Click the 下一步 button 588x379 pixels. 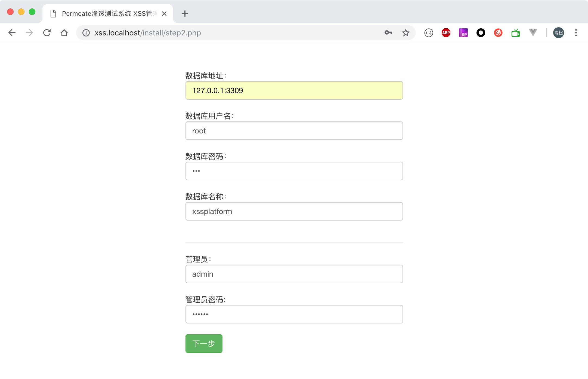coord(203,343)
